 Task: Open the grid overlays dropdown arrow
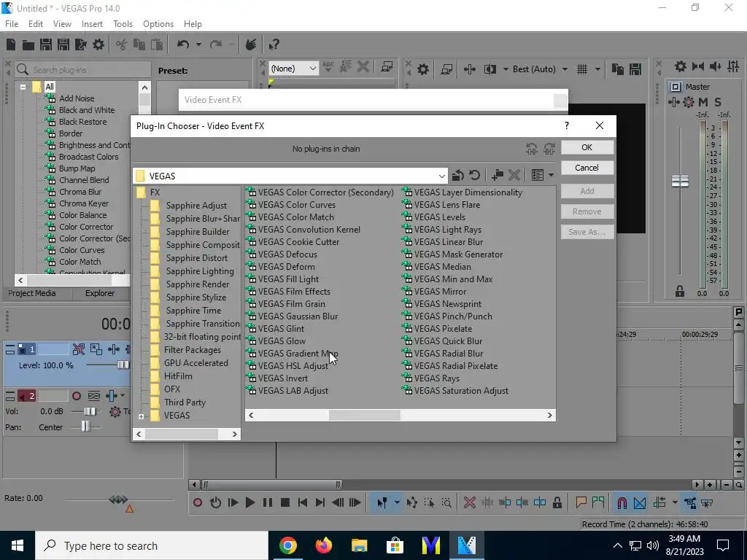tap(597, 69)
